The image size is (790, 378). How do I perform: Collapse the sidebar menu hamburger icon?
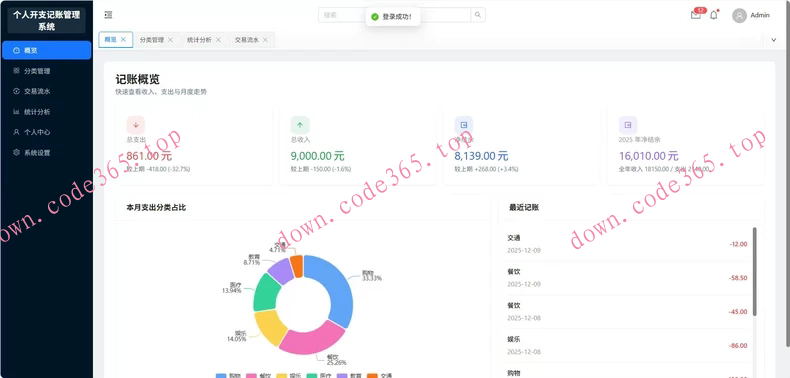[x=108, y=15]
